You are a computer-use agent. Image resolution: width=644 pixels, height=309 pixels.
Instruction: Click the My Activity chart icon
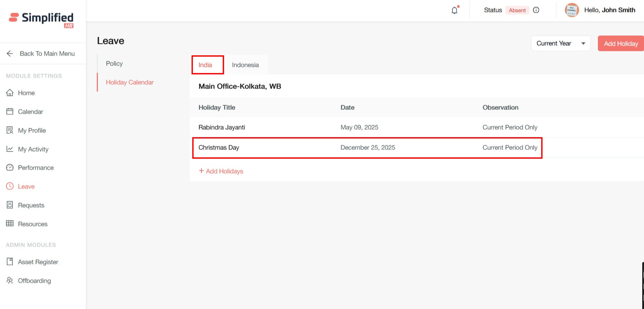pos(10,149)
